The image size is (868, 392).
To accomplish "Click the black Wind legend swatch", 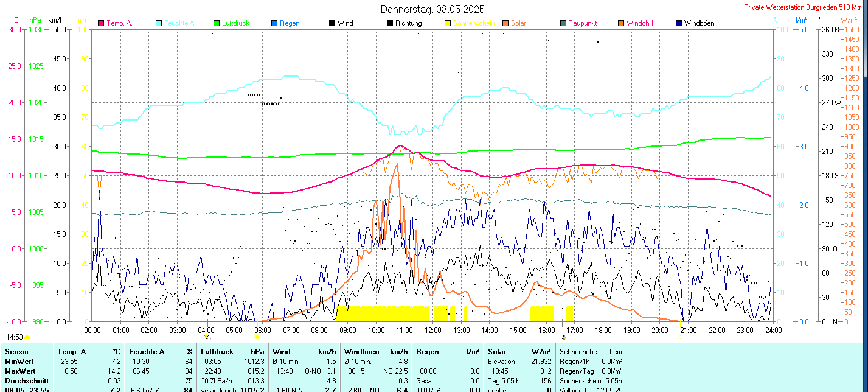I will click(332, 23).
